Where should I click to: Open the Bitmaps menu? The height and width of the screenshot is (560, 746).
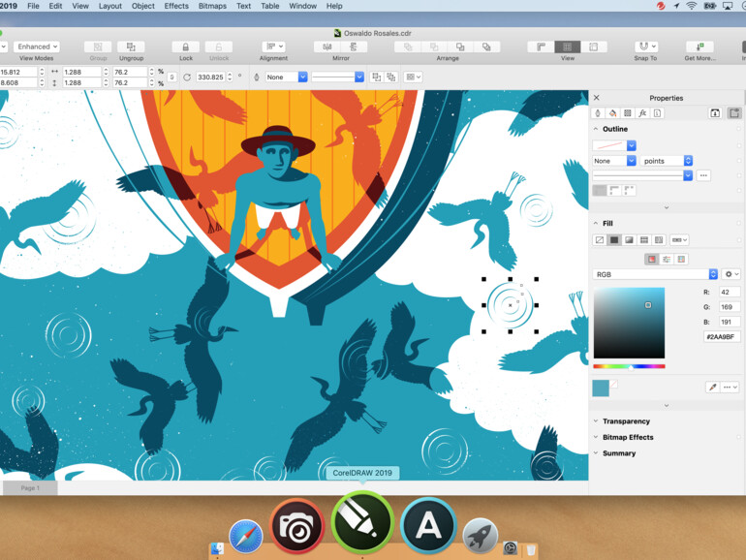click(x=212, y=6)
